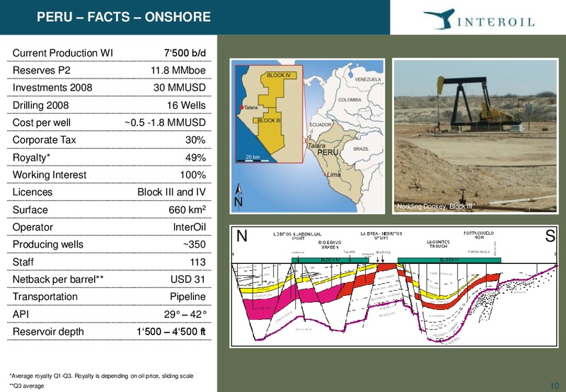Click the 'Current Production WI' label
Image resolution: width=566 pixels, height=392 pixels.
[63, 53]
